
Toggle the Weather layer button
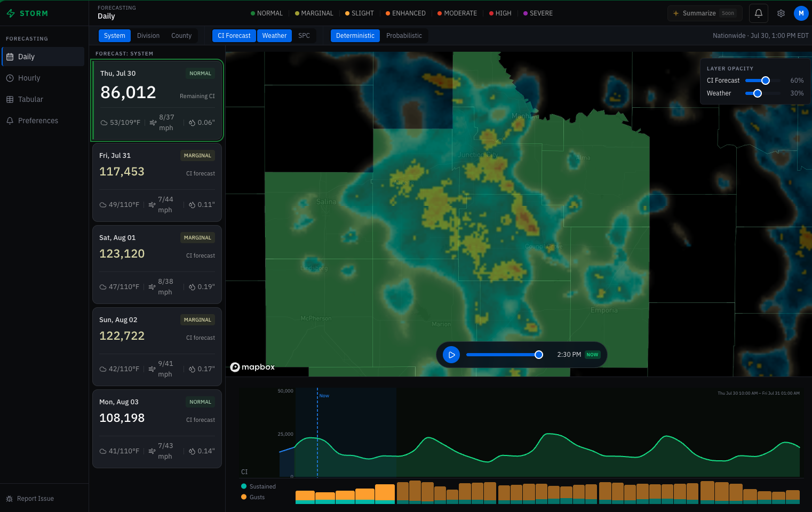coord(274,36)
